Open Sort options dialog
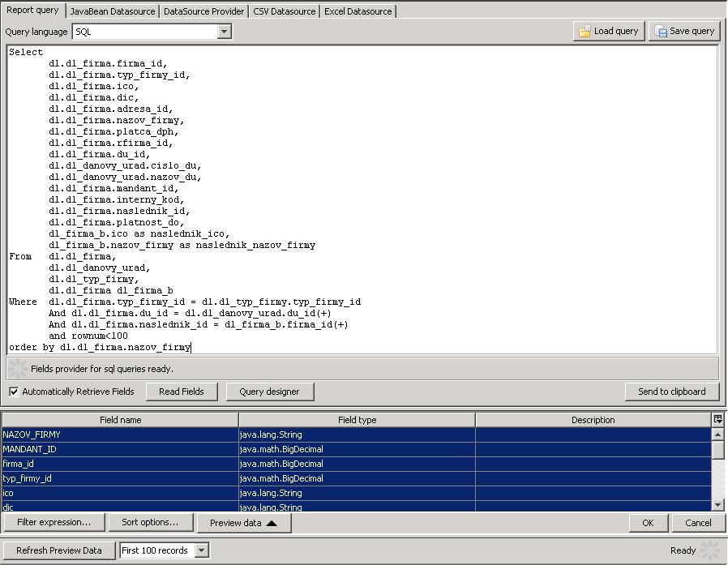728x565 pixels. coord(150,522)
